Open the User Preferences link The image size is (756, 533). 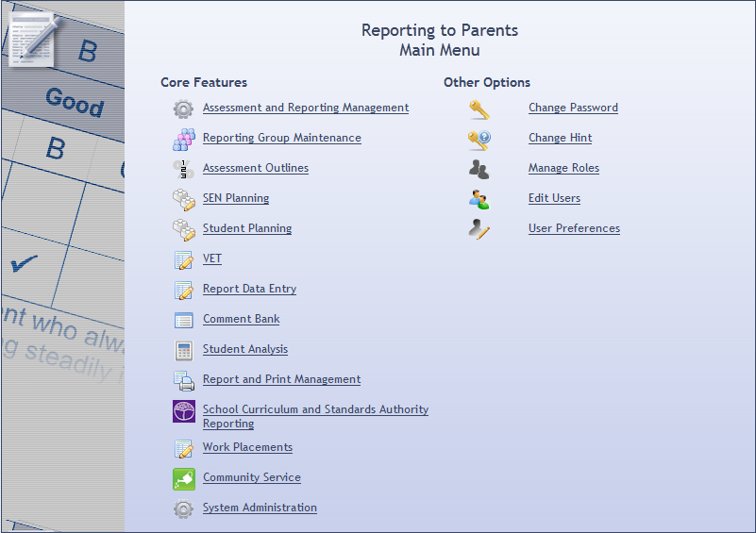coord(574,228)
